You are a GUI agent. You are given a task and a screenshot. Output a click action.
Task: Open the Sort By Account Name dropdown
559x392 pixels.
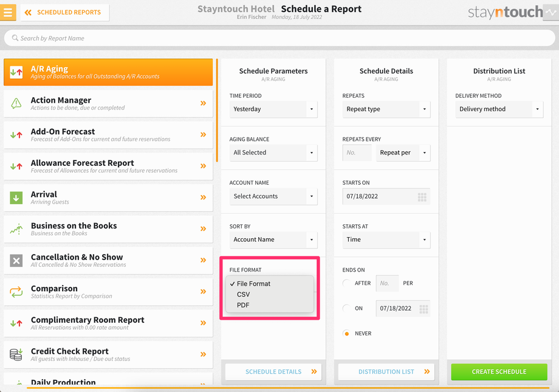click(x=273, y=239)
